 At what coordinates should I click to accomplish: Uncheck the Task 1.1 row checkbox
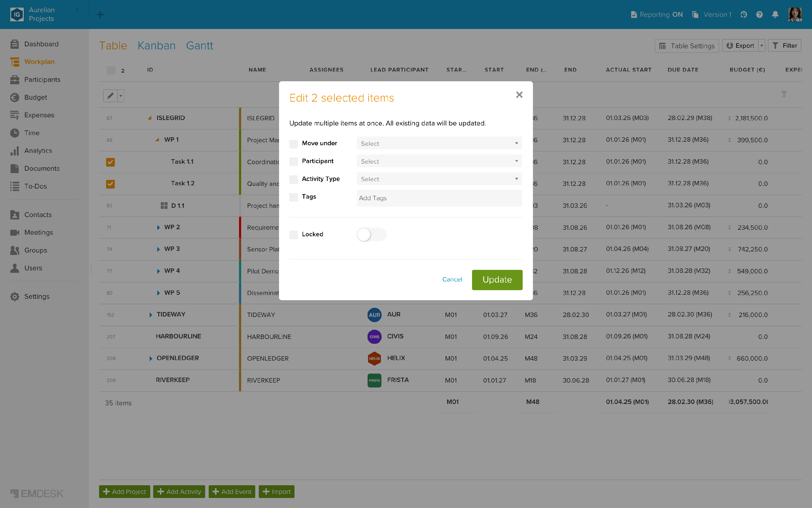[x=110, y=162]
